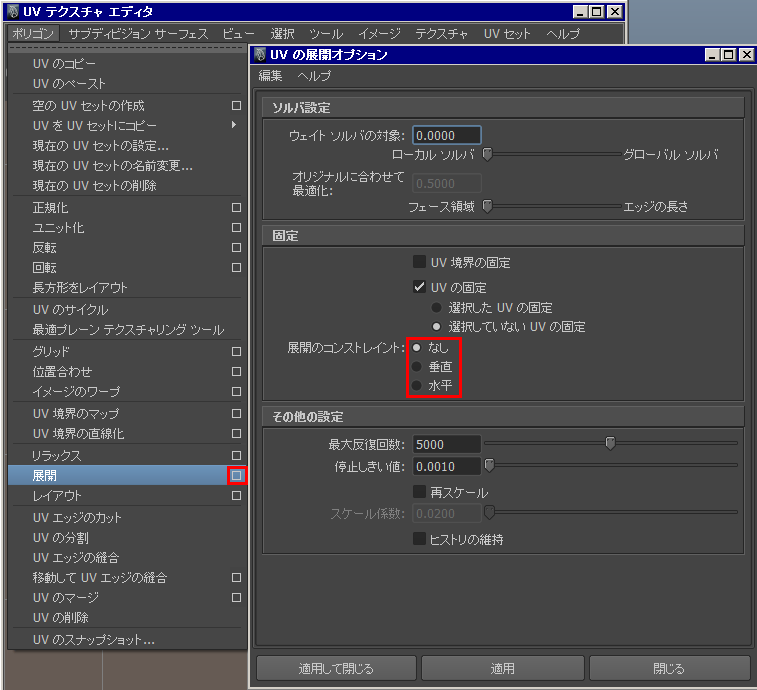The width and height of the screenshot is (757, 690).
Task: Click 適用 button
Action: (x=503, y=668)
